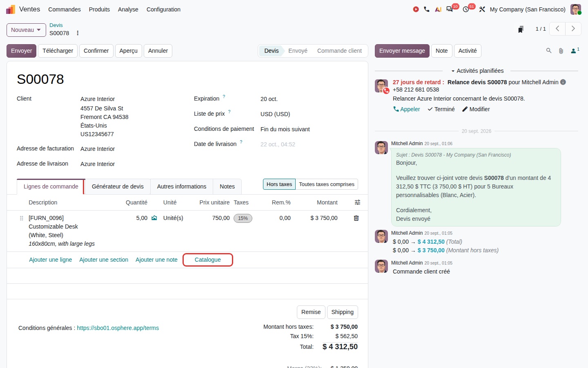588x368 pixels.
Task: Show the followers icon in chatter
Action: (575, 51)
